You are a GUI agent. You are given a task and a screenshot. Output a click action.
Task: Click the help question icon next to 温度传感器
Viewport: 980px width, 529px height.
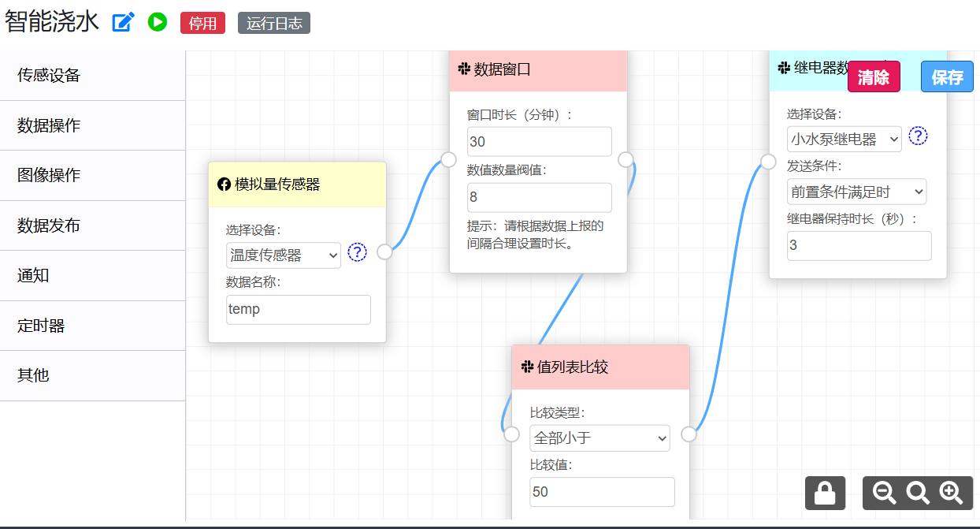point(358,252)
